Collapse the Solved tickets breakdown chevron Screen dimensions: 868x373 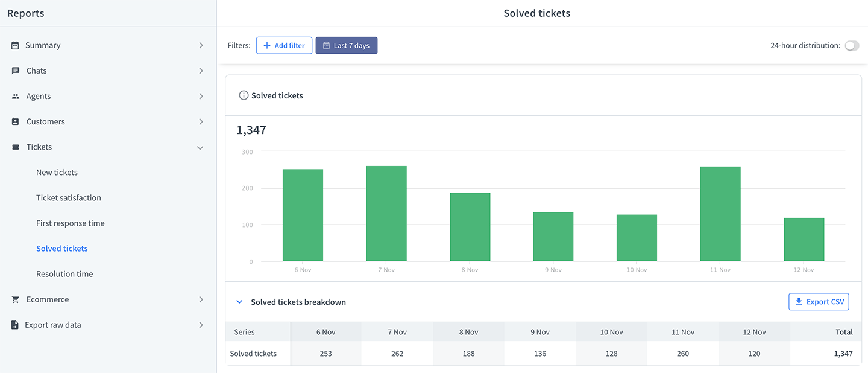pyautogui.click(x=239, y=302)
